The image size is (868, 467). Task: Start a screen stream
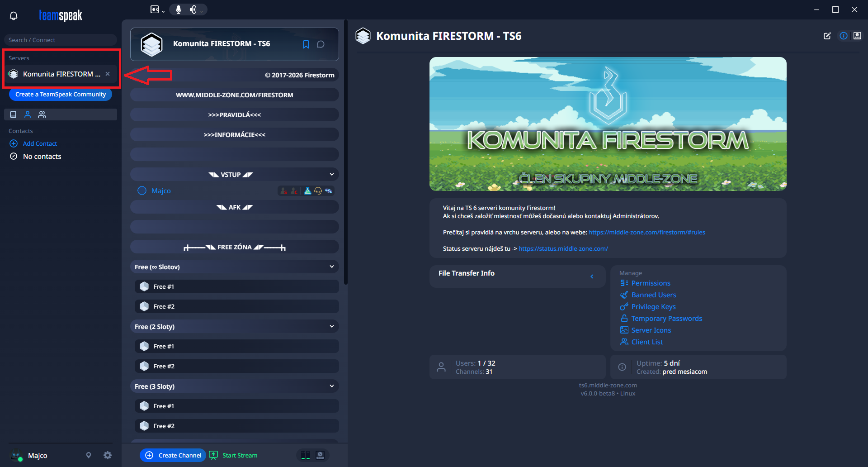coord(234,455)
